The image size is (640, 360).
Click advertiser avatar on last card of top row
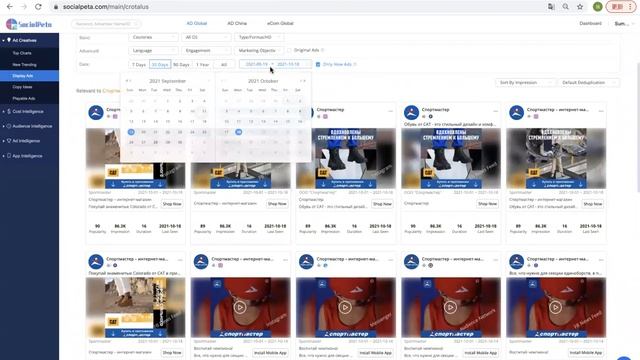[x=516, y=112]
